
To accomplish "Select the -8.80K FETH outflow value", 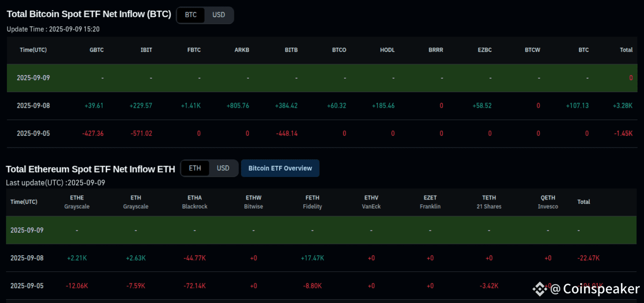I will (x=312, y=286).
